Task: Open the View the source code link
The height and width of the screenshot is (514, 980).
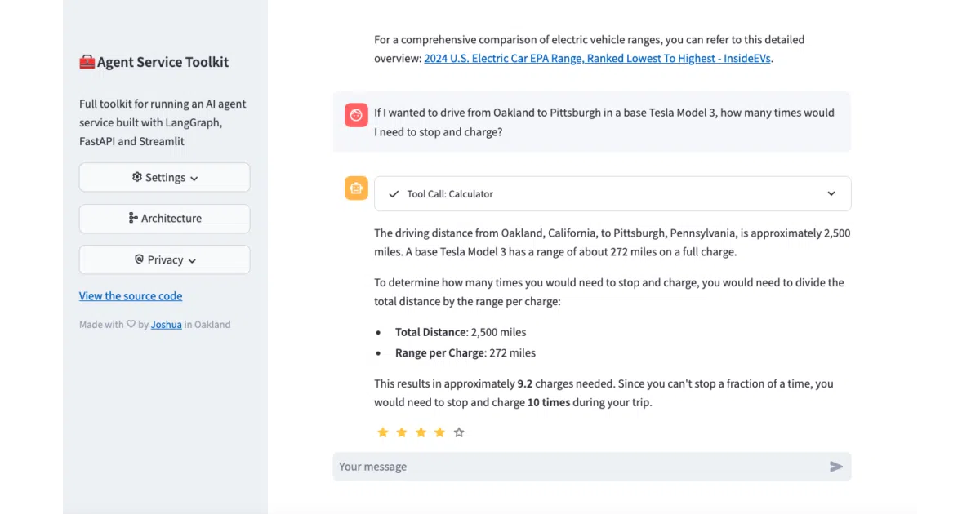Action: 131,296
